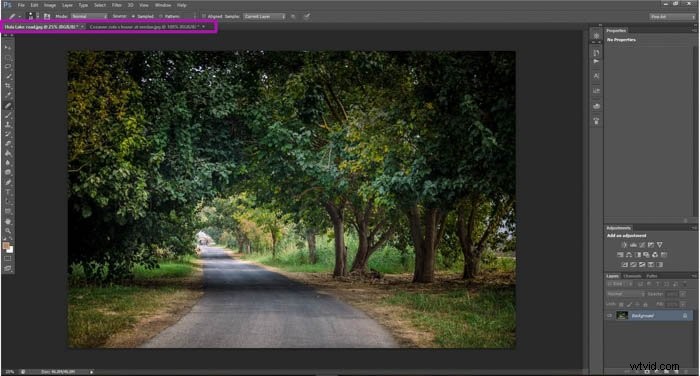Select the Clone Stamp tool
The width and height of the screenshot is (700, 376).
tap(8, 125)
